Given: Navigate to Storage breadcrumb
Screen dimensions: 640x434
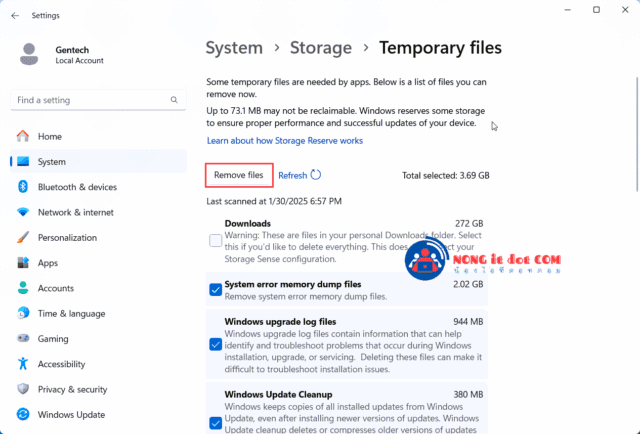Looking at the screenshot, I should pyautogui.click(x=321, y=48).
